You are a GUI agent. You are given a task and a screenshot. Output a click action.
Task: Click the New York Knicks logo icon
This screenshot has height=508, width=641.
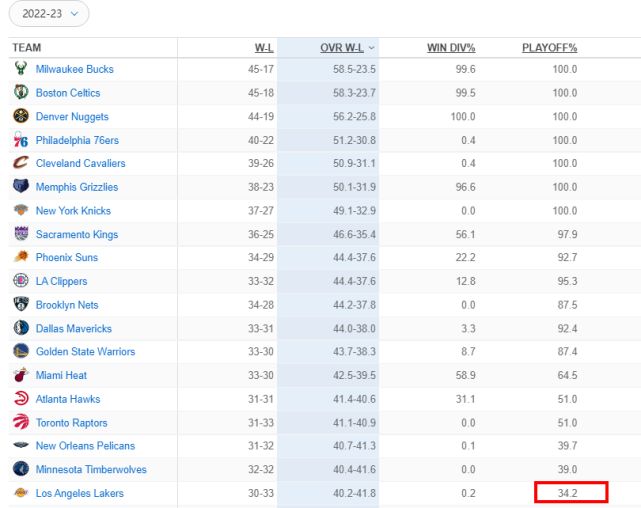pos(21,210)
